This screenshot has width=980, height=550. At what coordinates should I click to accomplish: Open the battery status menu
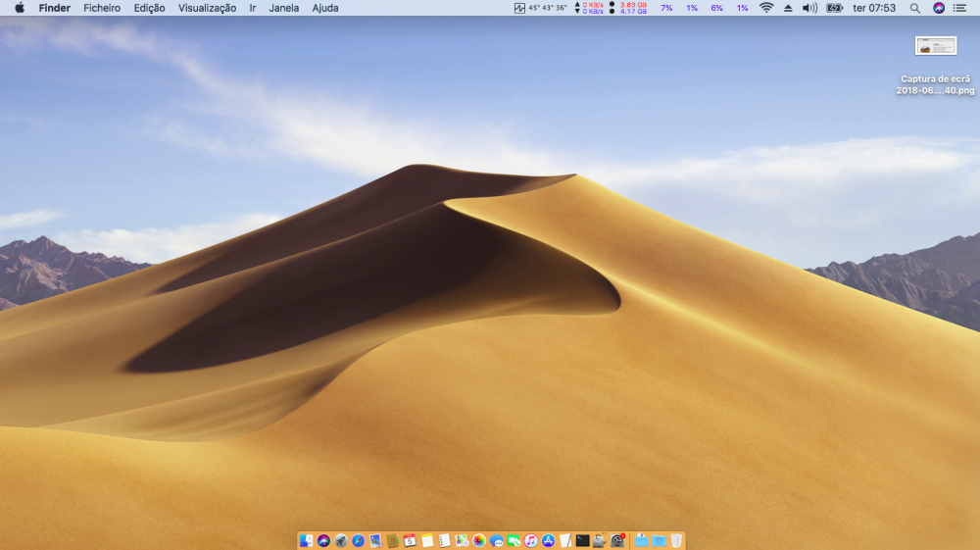coord(834,8)
